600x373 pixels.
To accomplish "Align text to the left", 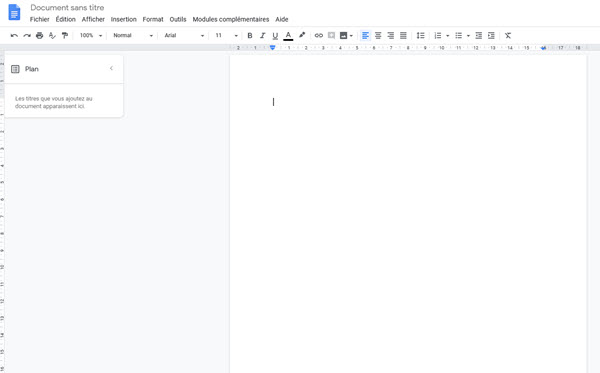I will coord(365,36).
